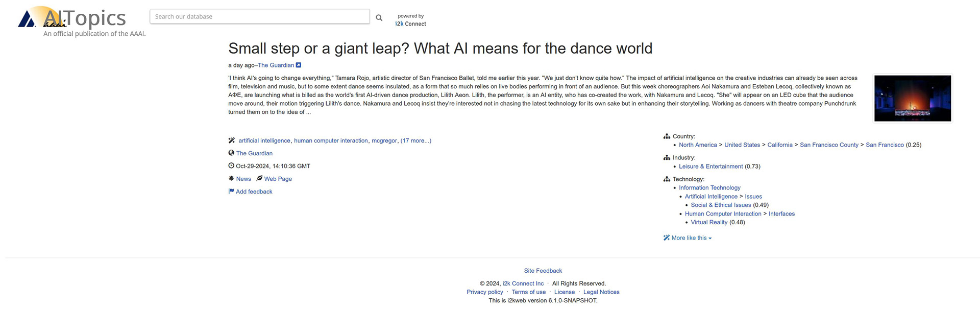Click the News asterisk icon
This screenshot has height=309, width=980.
(231, 178)
